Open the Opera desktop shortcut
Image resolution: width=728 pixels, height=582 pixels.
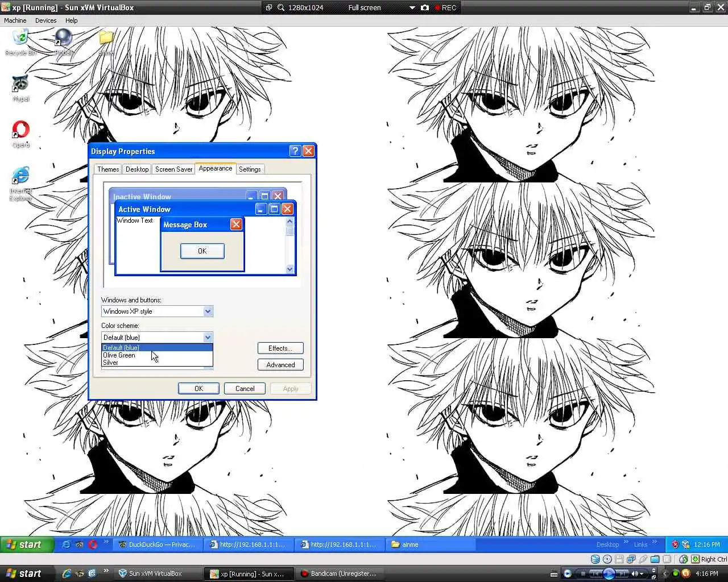[20, 134]
